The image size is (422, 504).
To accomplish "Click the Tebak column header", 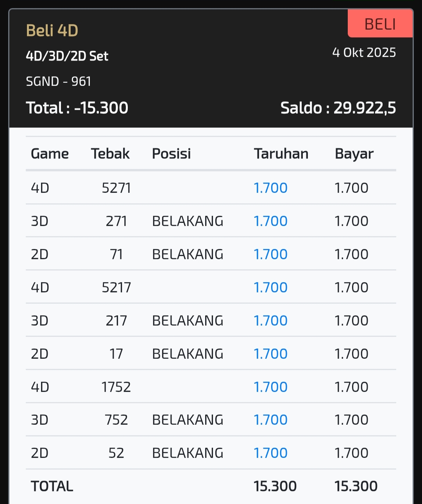I will pos(110,154).
